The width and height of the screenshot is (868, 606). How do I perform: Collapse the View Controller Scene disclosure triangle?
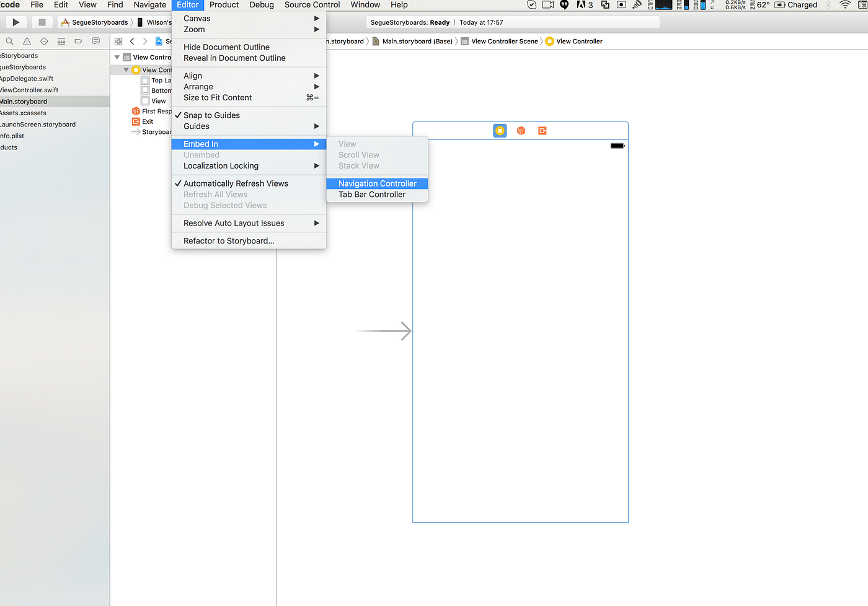click(x=117, y=56)
